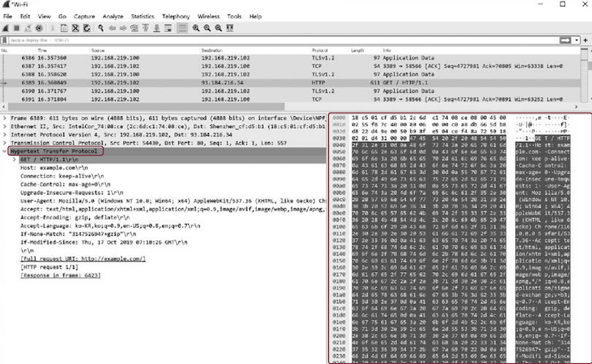Sort packets by Protocol column
The image size is (592, 364).
[320, 50]
